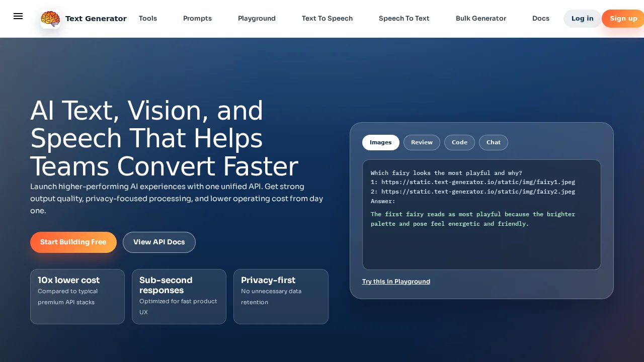Viewport: 644px width, 362px height.
Task: Open the hamburger navigation menu
Action: [18, 16]
